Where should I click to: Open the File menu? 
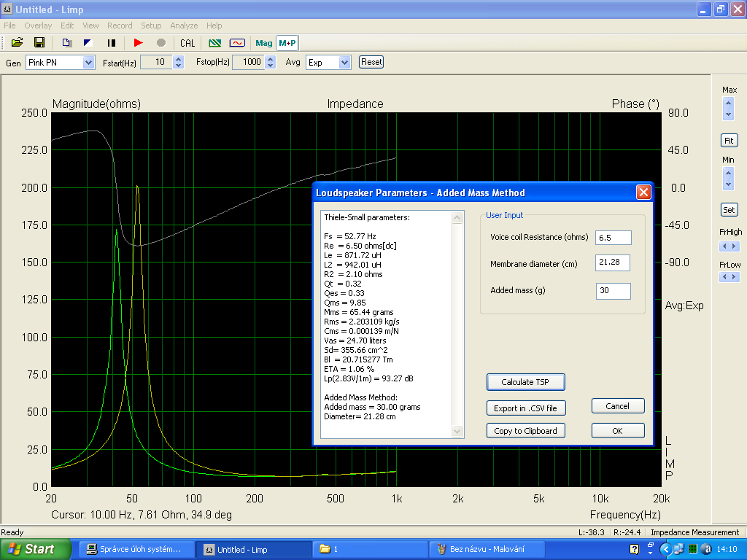pyautogui.click(x=9, y=26)
